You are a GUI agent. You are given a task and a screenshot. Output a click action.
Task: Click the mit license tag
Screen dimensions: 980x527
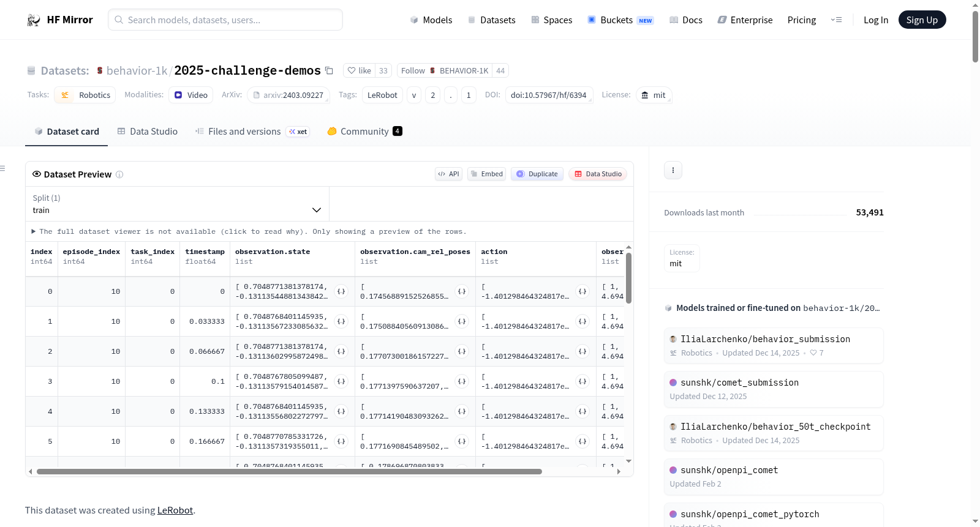(654, 95)
